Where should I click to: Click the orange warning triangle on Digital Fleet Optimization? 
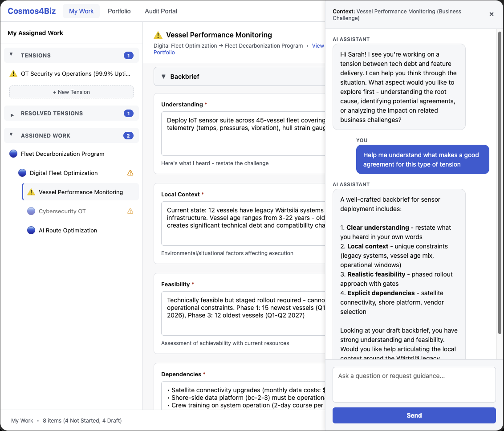(130, 173)
